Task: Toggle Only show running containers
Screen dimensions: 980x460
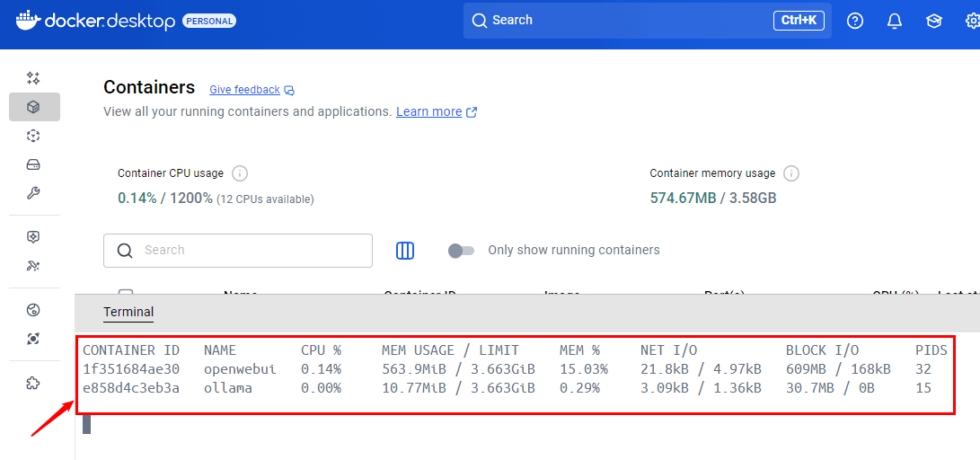Action: click(461, 251)
